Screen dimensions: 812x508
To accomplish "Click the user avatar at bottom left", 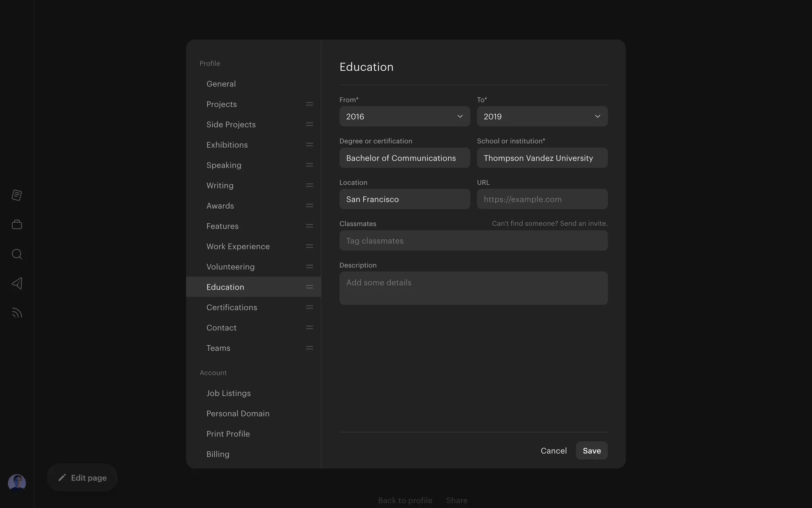I will click(17, 483).
